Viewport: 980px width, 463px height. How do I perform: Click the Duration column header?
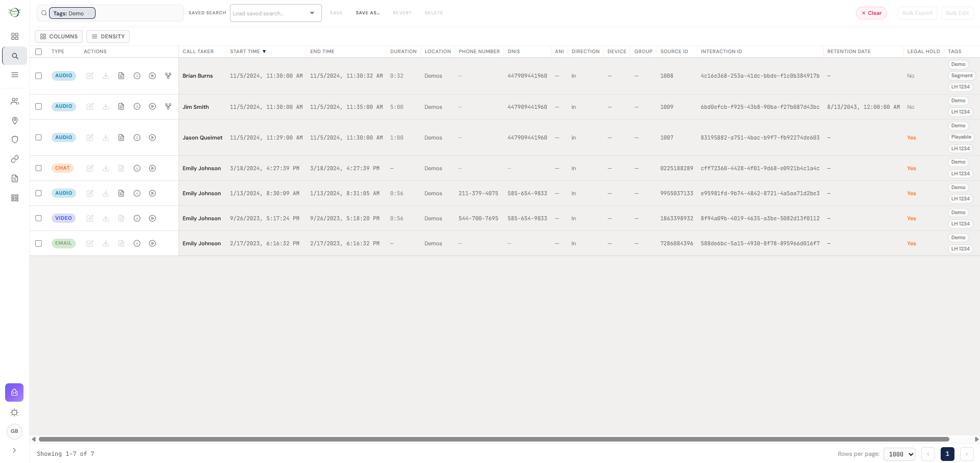[403, 52]
